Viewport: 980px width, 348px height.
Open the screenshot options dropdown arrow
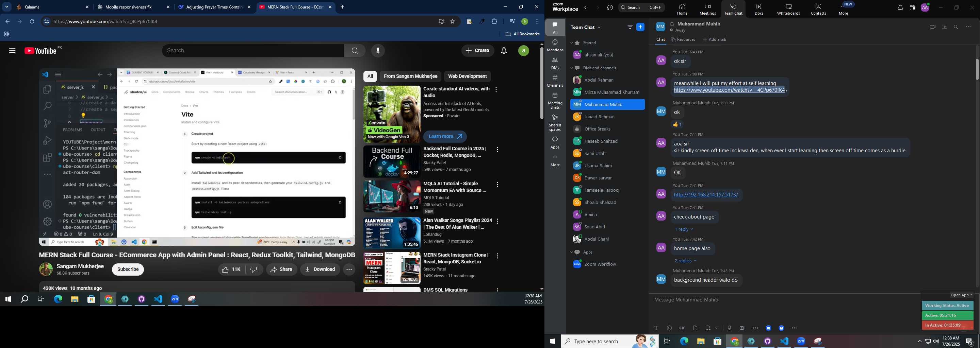click(x=717, y=328)
